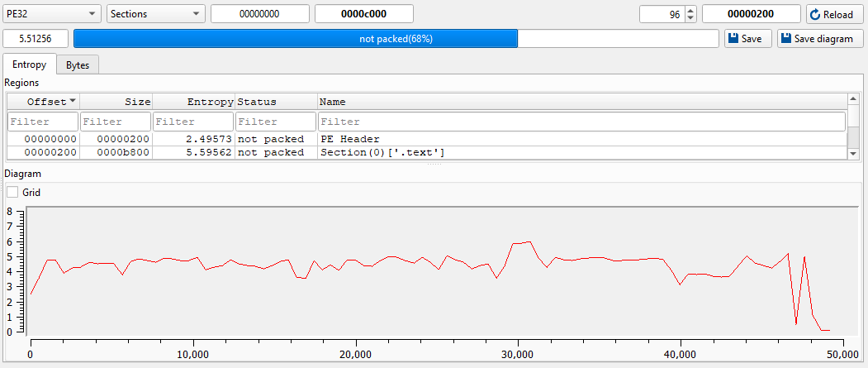Open the Sections dropdown
868x368 pixels.
tap(155, 14)
